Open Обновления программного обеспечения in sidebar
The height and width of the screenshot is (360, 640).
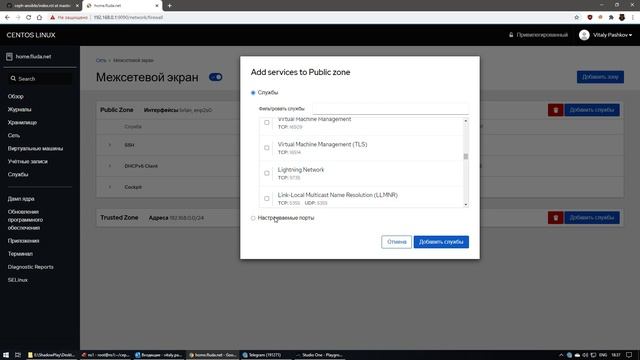coord(25,220)
